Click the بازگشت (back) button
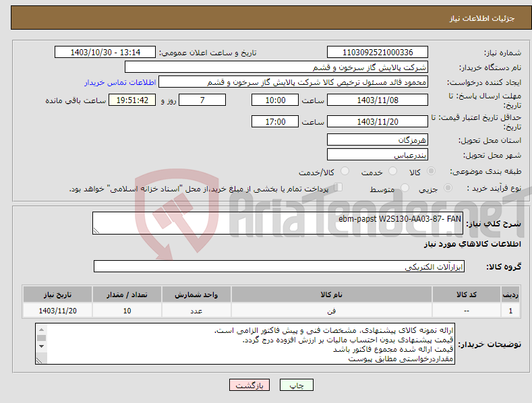 coord(249,385)
